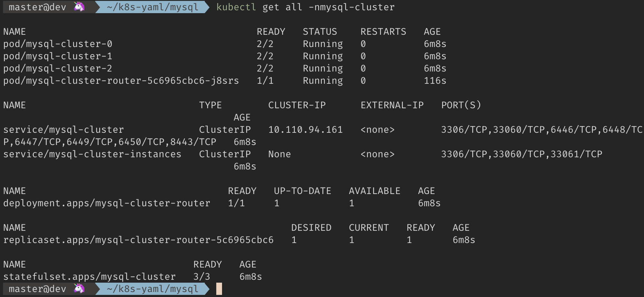Click the top prompt path ~/k8s-yaml/mysql
This screenshot has height=297, width=644.
(x=153, y=7)
